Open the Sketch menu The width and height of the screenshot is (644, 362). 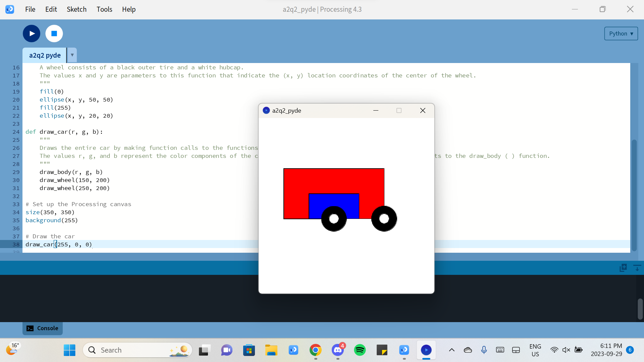76,9
